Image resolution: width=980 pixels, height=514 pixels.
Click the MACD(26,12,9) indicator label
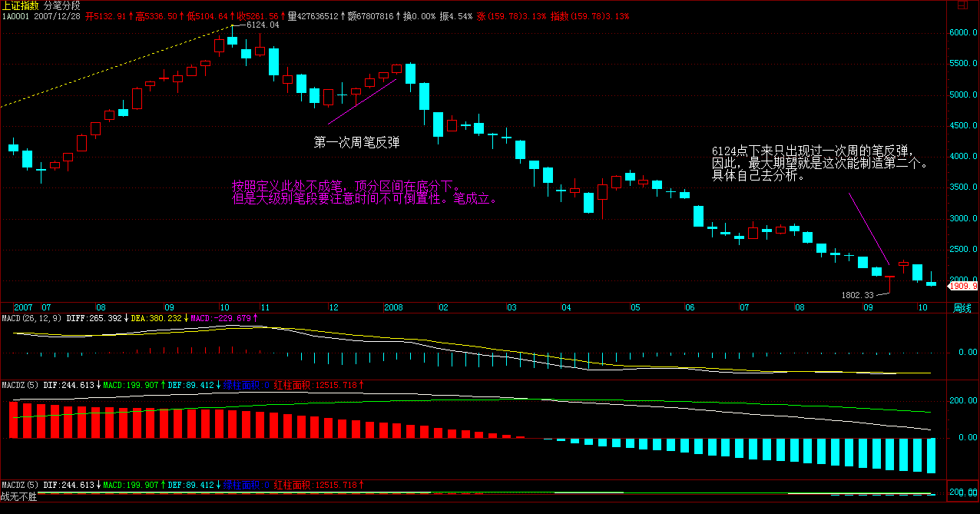(x=31, y=317)
